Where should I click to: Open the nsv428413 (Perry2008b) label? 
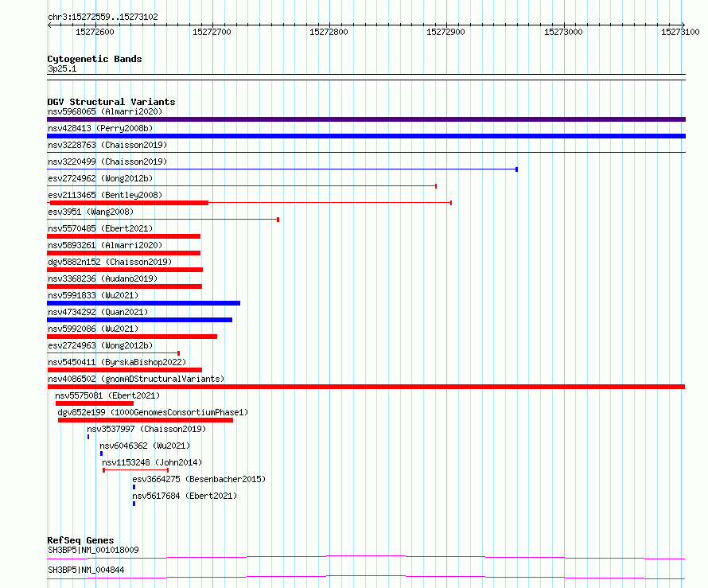[100, 128]
